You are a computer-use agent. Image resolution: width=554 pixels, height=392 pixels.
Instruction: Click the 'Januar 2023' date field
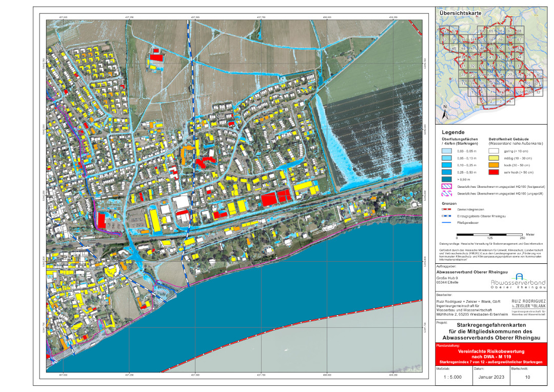point(485,377)
